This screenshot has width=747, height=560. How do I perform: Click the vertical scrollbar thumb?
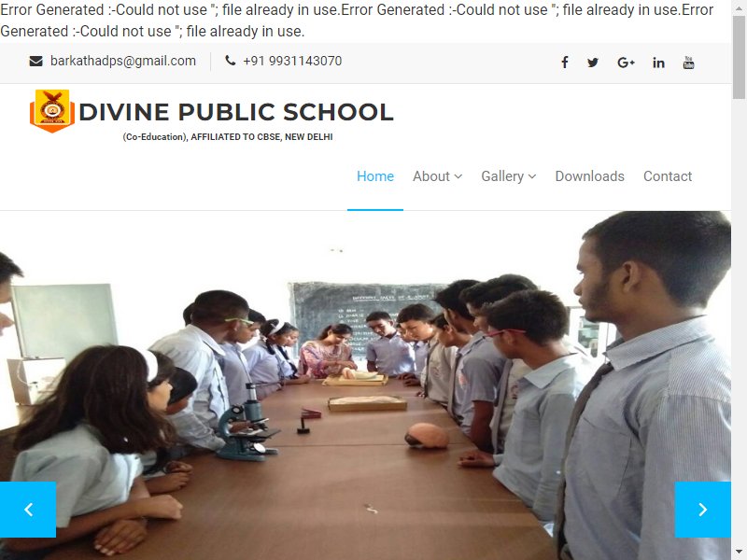pos(739,57)
